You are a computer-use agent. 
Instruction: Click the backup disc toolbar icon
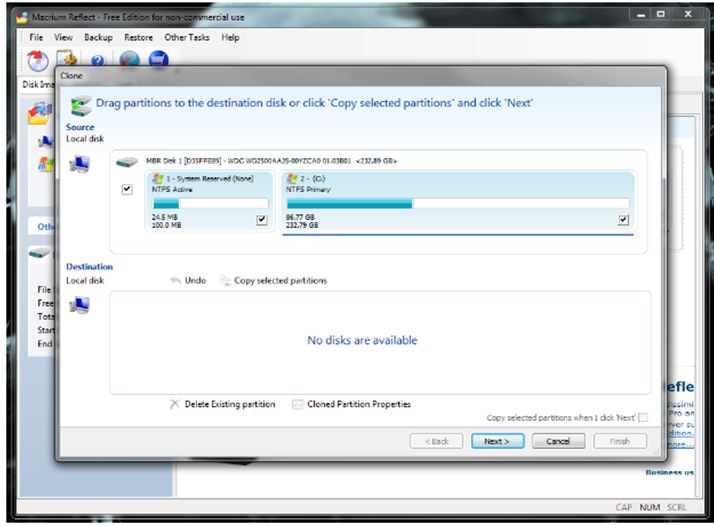point(37,60)
